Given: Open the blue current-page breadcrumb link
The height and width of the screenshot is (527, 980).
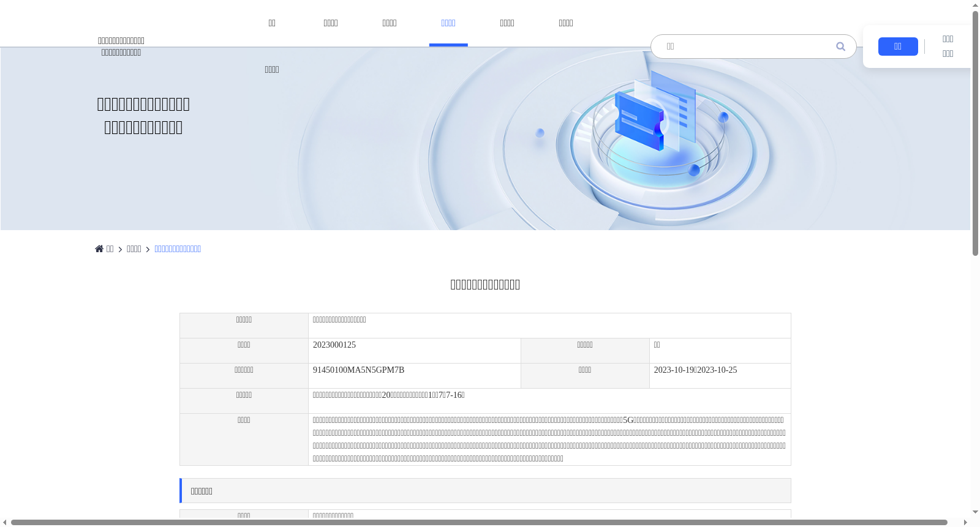Looking at the screenshot, I should pos(178,249).
